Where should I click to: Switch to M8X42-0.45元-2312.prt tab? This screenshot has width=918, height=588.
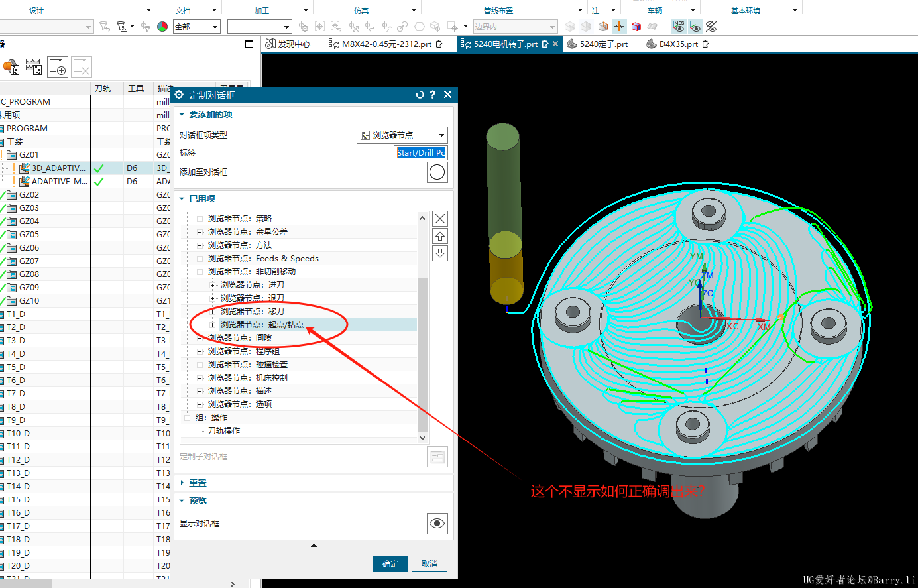pyautogui.click(x=385, y=44)
